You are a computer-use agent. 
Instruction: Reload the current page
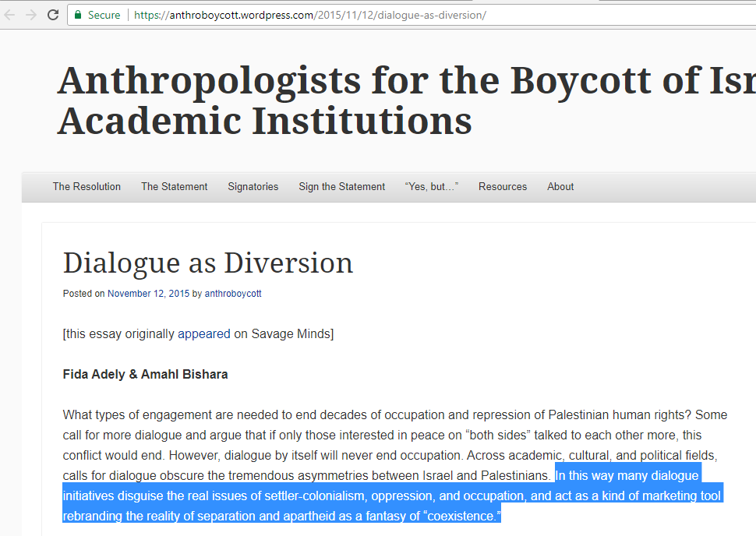53,15
